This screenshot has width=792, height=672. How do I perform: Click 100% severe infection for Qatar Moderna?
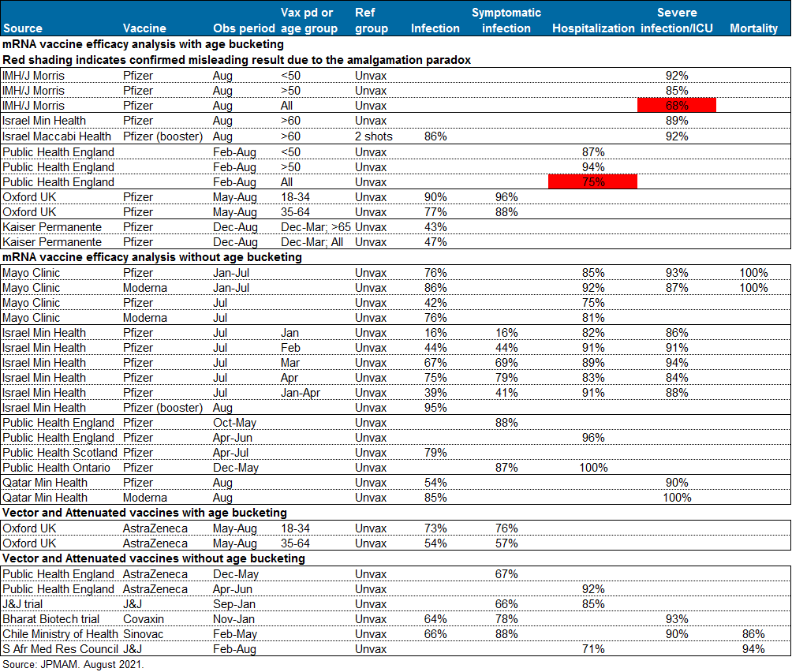pos(677,498)
